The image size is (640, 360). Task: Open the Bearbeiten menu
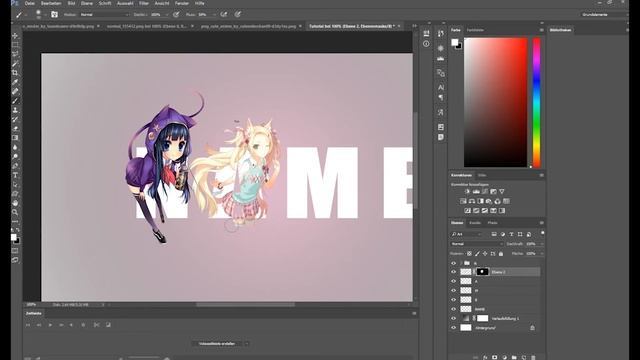(x=51, y=3)
